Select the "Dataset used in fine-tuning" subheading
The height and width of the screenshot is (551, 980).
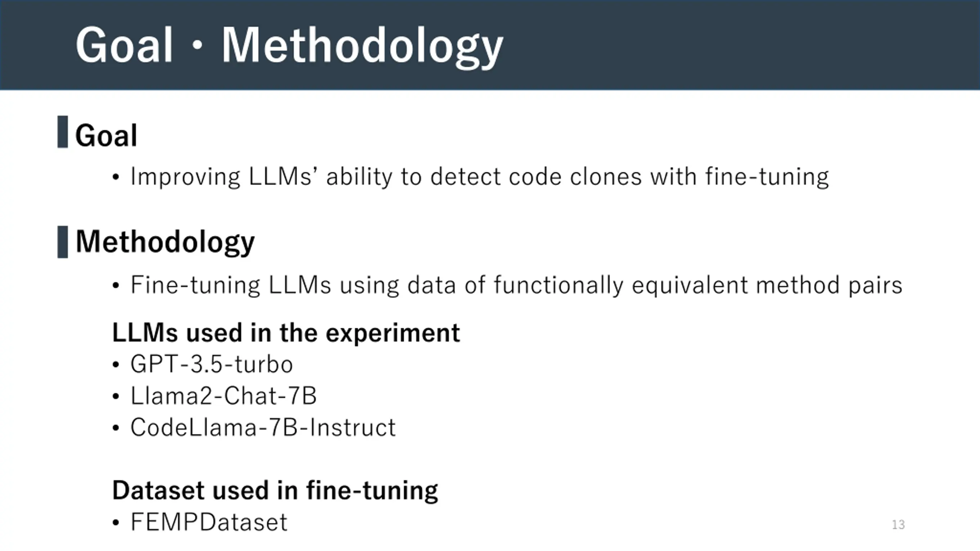click(x=275, y=490)
